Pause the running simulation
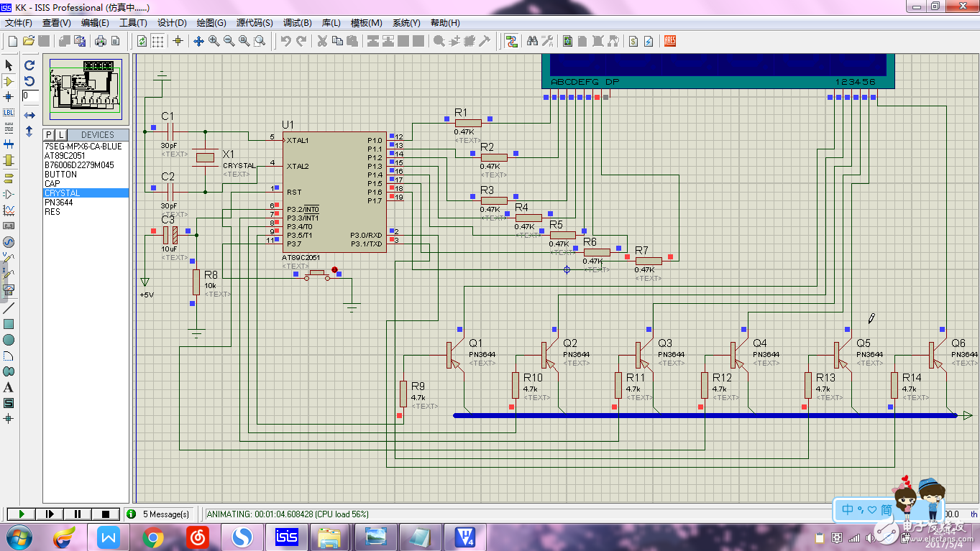Viewport: 980px width, 551px height. point(78,514)
